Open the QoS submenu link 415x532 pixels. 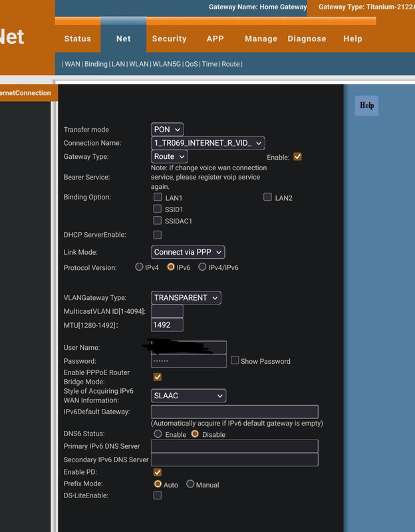[x=192, y=64]
